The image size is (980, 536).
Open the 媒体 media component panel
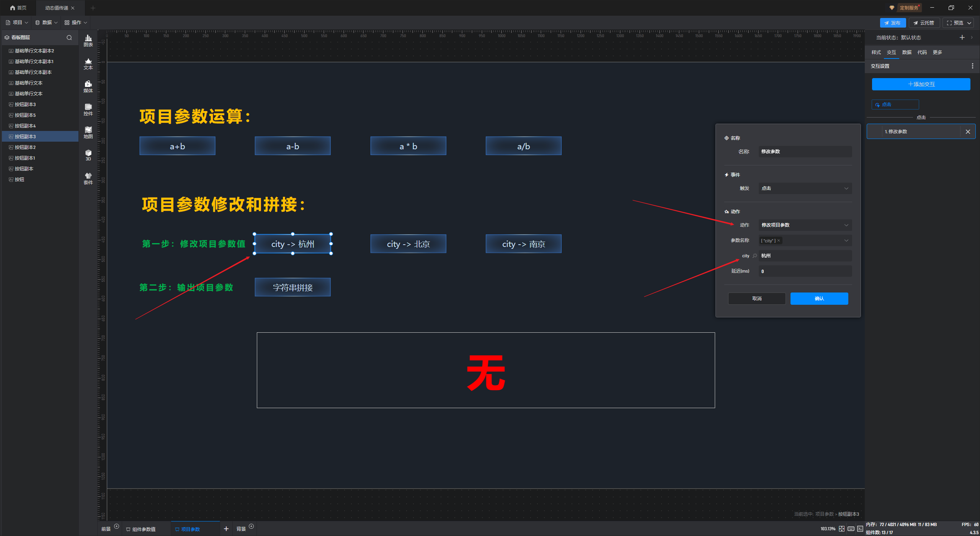tap(88, 86)
